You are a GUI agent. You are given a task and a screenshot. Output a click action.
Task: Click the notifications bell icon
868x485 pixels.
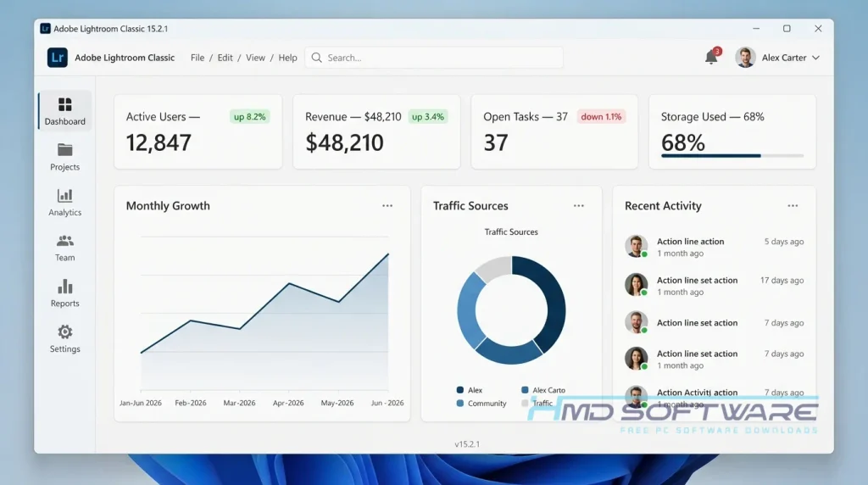[x=711, y=58]
